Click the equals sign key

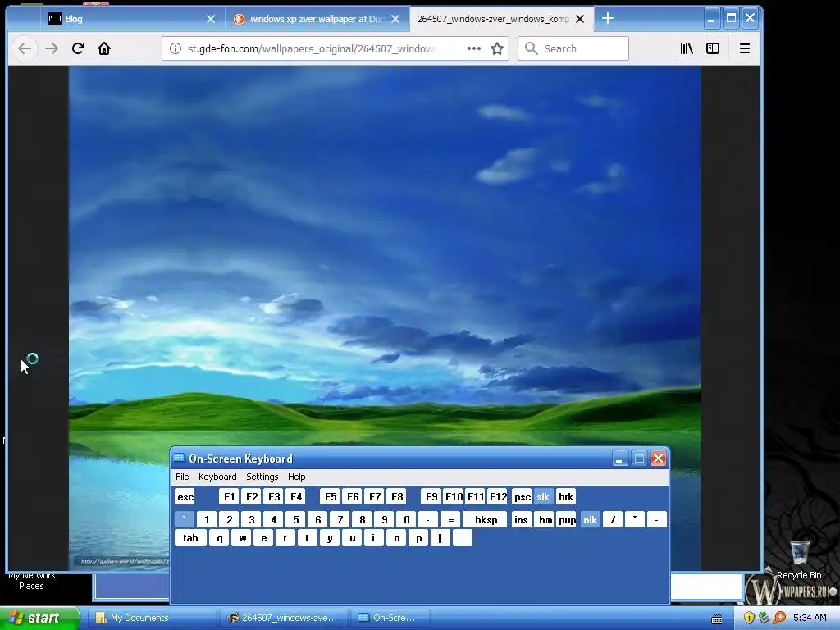coord(450,519)
